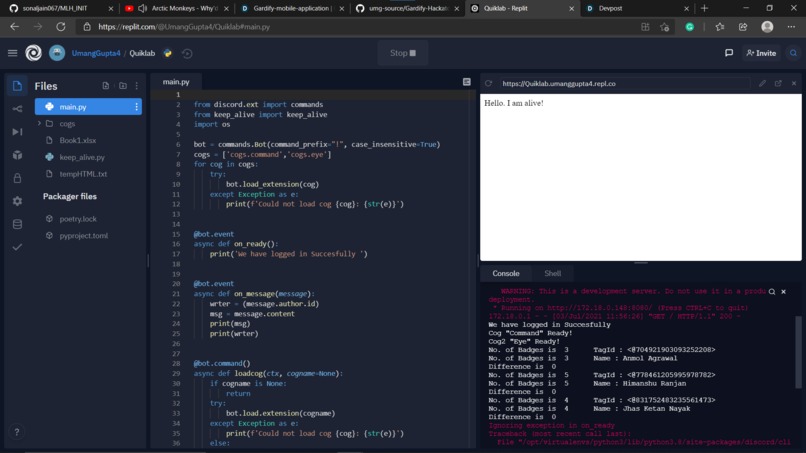This screenshot has width=806, height=453.
Task: Expand the cogs folder
Action: (40, 123)
